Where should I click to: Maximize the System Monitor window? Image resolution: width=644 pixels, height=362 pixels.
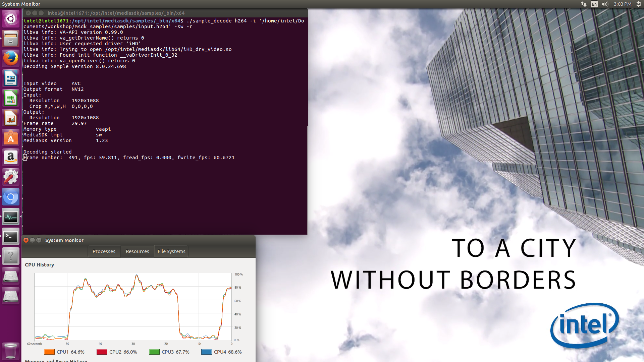[39, 240]
